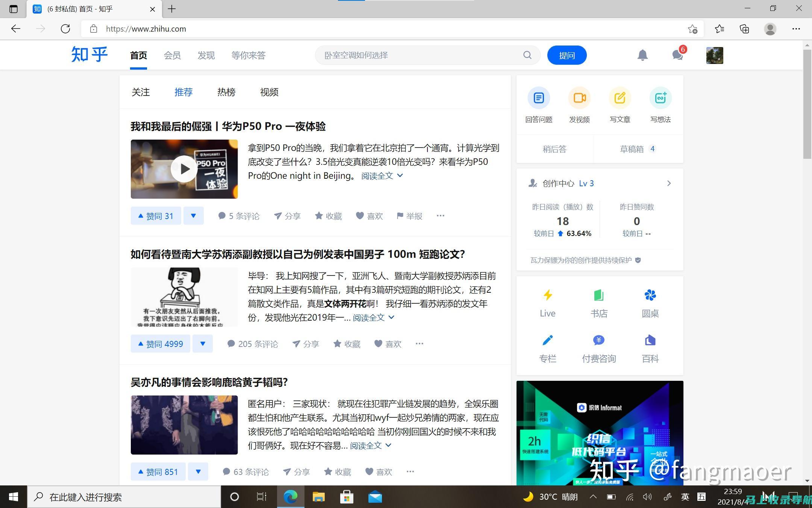Go to 会员 nav item
Viewport: 812px width, 508px height.
point(172,55)
